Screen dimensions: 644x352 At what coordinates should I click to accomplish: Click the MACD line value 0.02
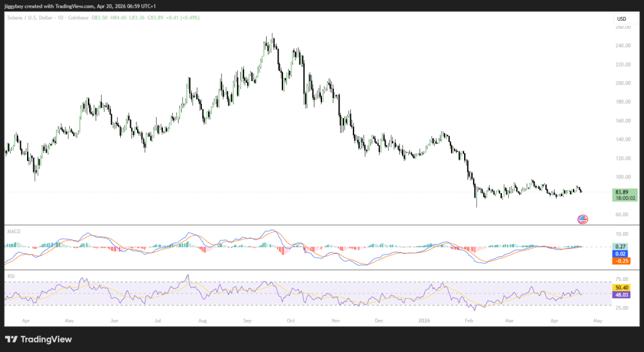620,254
